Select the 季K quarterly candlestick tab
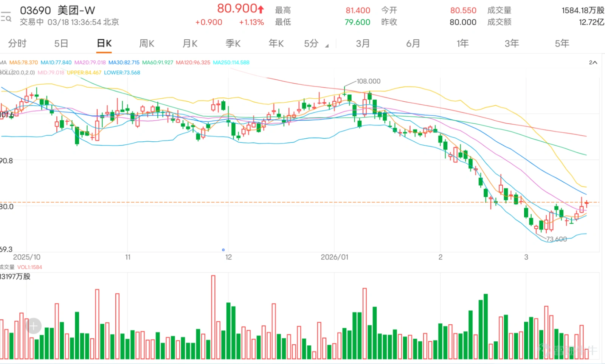This screenshot has height=364, width=605. (x=233, y=43)
